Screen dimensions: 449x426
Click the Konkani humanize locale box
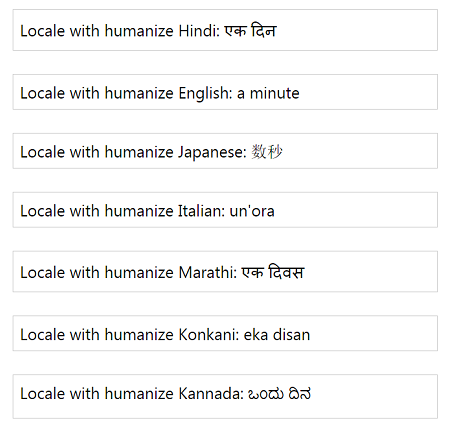coord(225,333)
